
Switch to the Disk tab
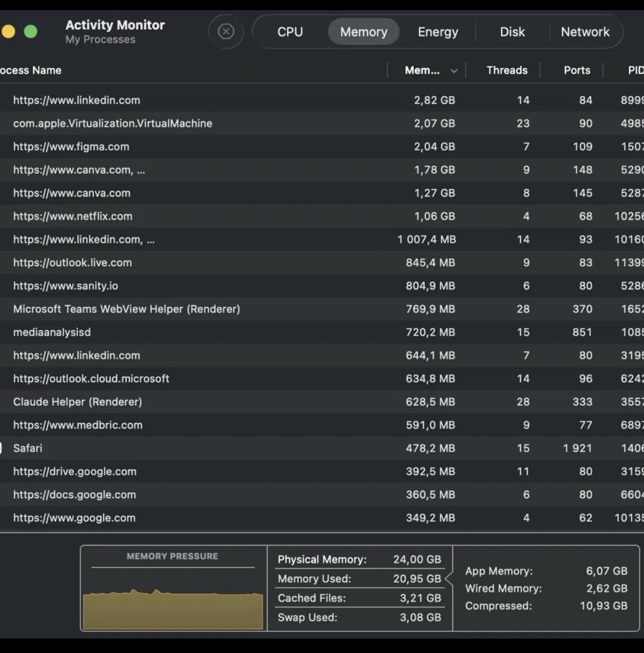click(x=512, y=32)
